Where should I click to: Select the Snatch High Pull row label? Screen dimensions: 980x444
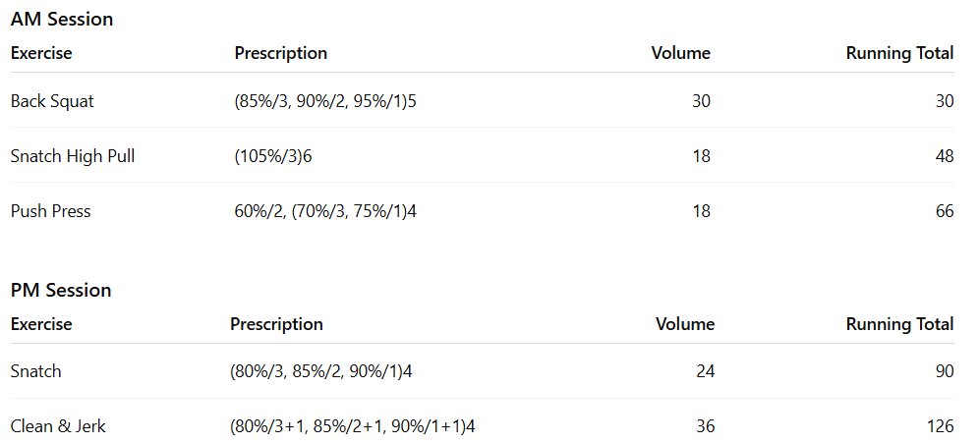pos(73,156)
